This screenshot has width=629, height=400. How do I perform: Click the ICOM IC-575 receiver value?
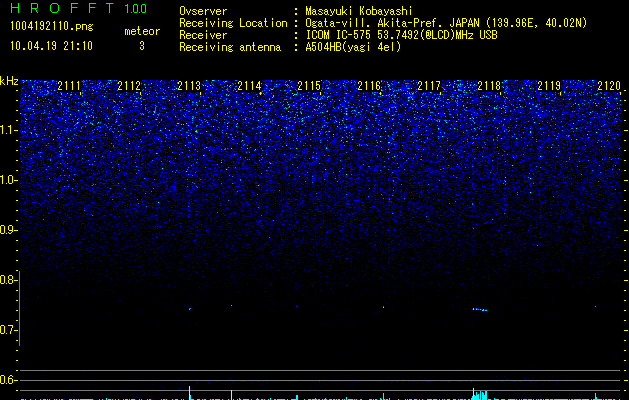[401, 35]
